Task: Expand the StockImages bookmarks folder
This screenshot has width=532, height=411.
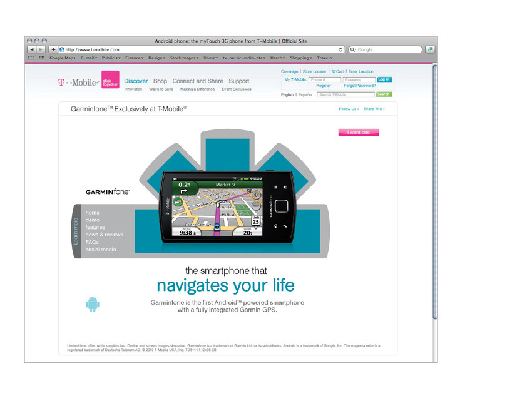Action: click(185, 58)
